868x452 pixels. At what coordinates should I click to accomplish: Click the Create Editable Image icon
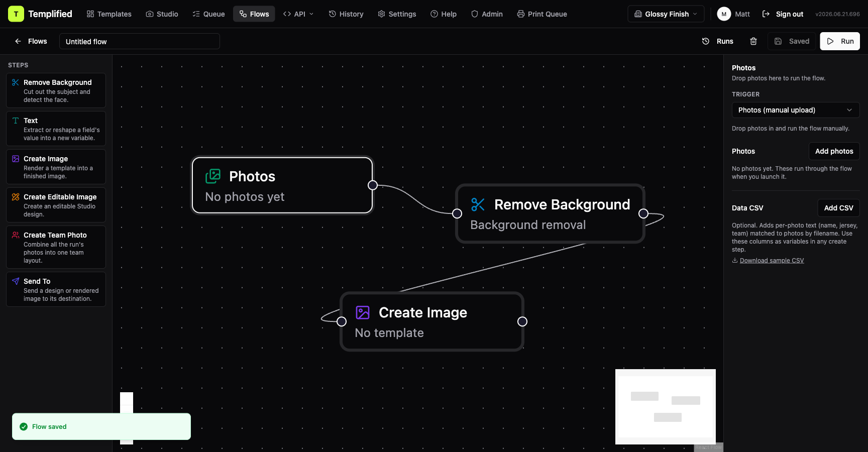coord(16,197)
